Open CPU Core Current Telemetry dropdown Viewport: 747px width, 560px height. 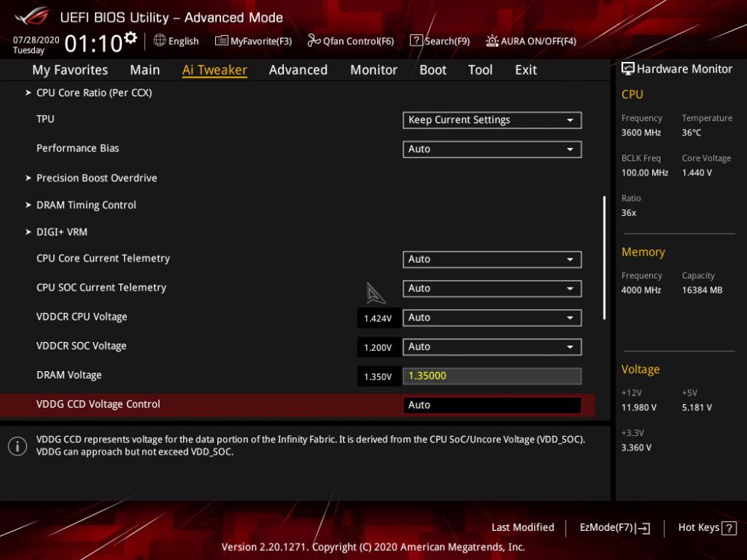pyautogui.click(x=492, y=260)
